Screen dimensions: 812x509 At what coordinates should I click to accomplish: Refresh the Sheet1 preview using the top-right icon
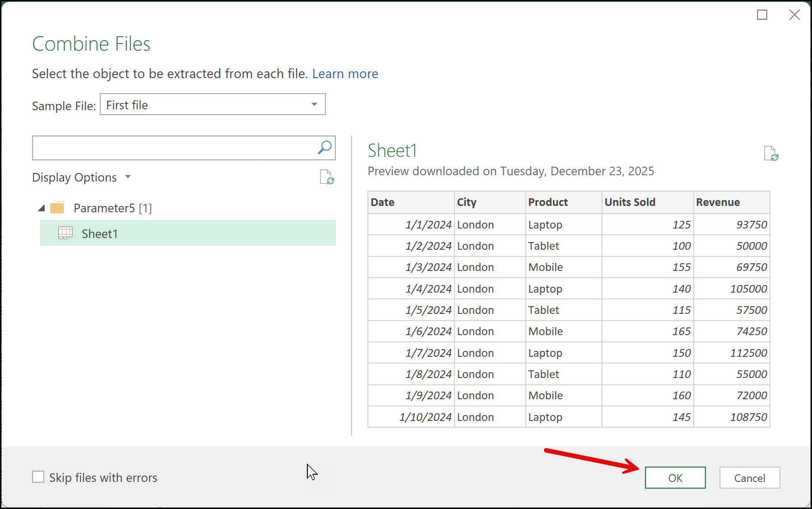771,154
